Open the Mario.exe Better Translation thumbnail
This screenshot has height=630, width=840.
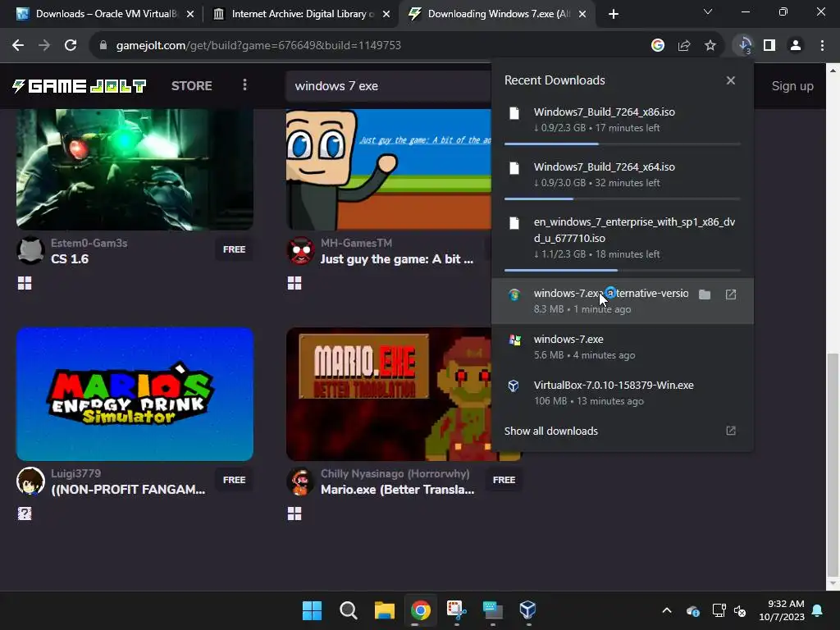click(388, 395)
